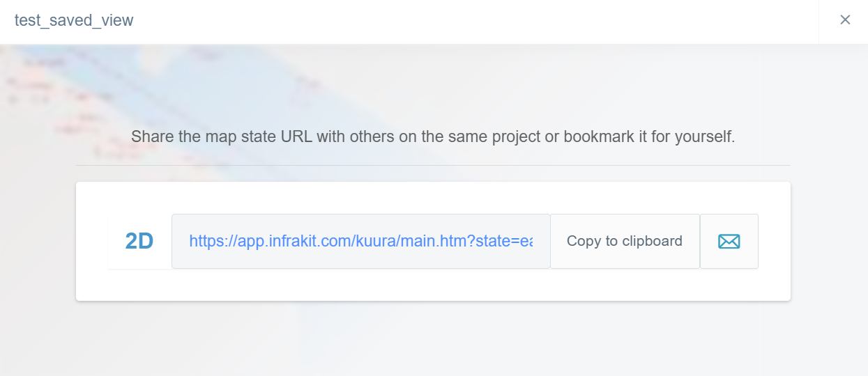Click the share instructions text

pyautogui.click(x=433, y=136)
